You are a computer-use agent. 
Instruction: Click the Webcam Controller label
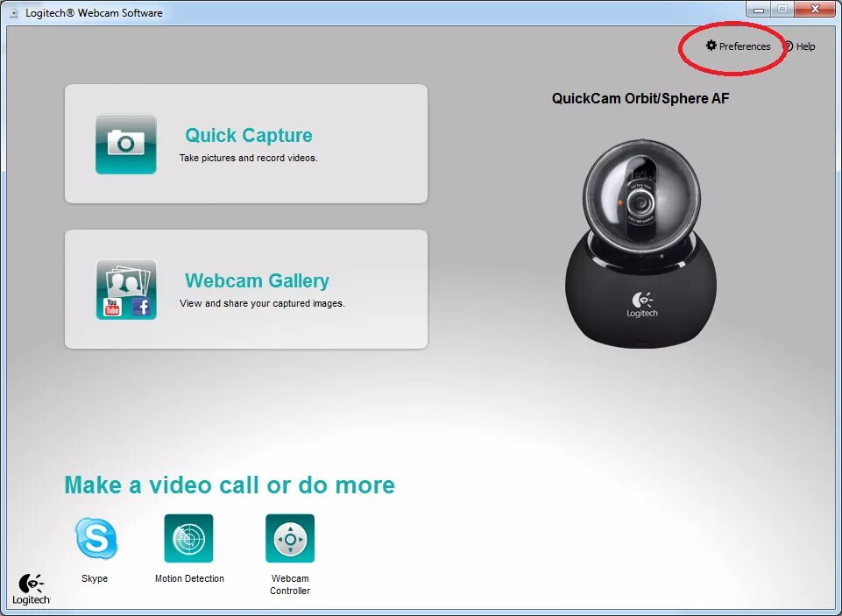[290, 584]
